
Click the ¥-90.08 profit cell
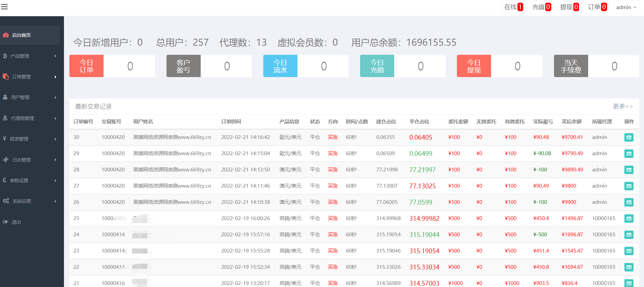(542, 153)
